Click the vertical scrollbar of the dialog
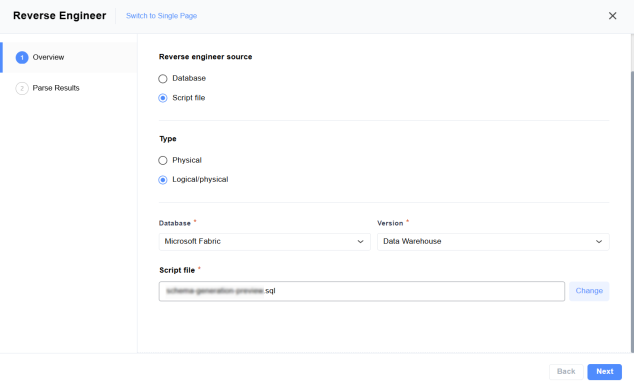Viewport: 634px width, 389px height. pyautogui.click(x=632, y=211)
